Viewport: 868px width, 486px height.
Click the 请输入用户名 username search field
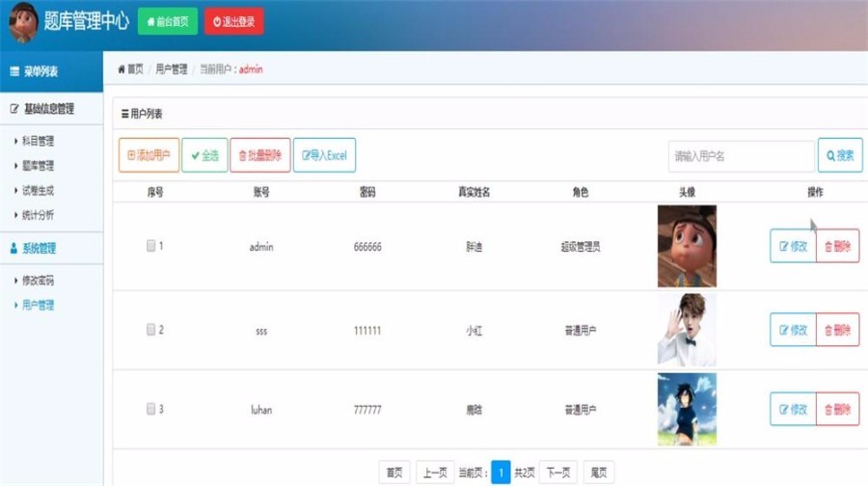(742, 156)
